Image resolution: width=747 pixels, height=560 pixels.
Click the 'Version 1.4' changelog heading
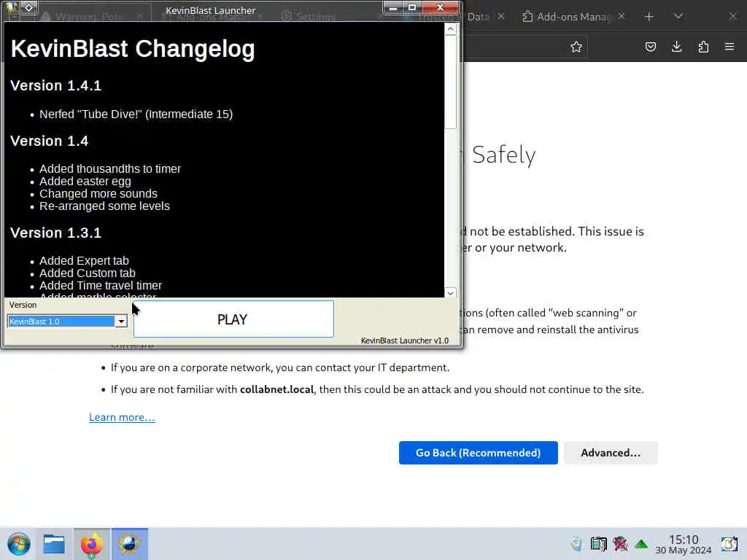pyautogui.click(x=49, y=141)
